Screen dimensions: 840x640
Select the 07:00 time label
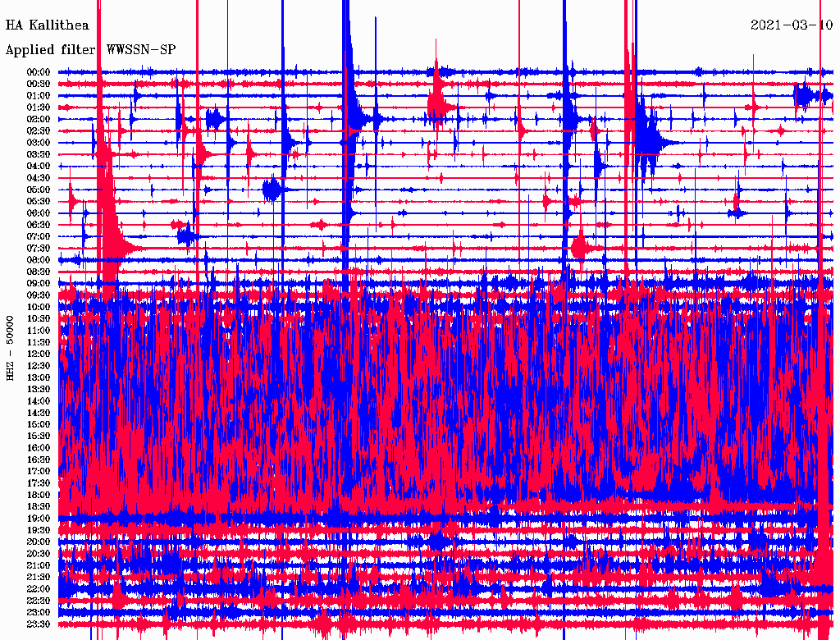(x=39, y=237)
